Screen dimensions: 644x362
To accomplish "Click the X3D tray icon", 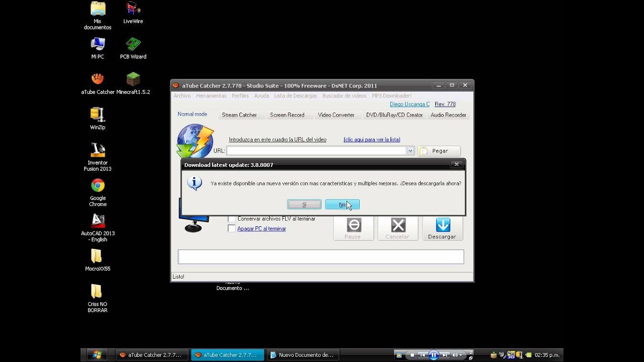I will (x=512, y=355).
